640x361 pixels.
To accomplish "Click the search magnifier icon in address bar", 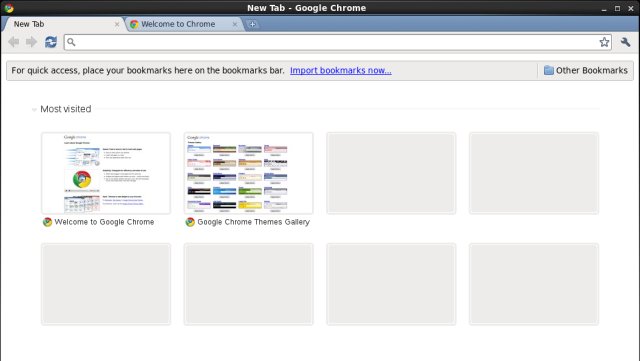I will click(71, 42).
